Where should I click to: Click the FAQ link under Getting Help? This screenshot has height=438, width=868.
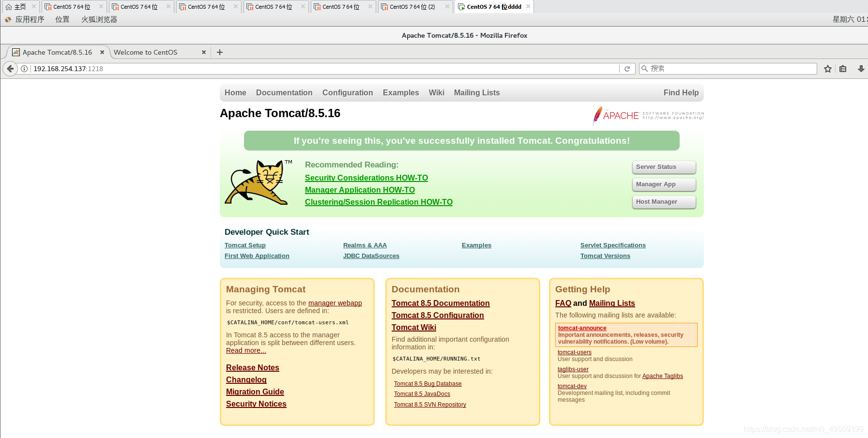pos(563,303)
